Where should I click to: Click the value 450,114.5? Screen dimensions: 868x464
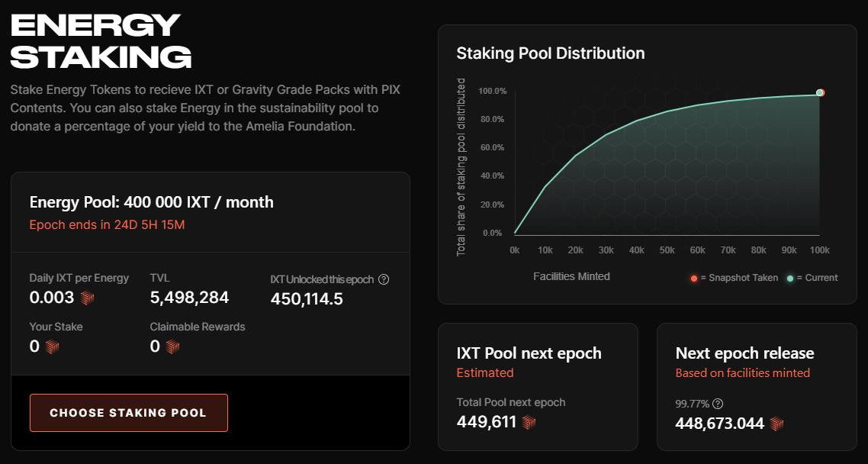(307, 299)
